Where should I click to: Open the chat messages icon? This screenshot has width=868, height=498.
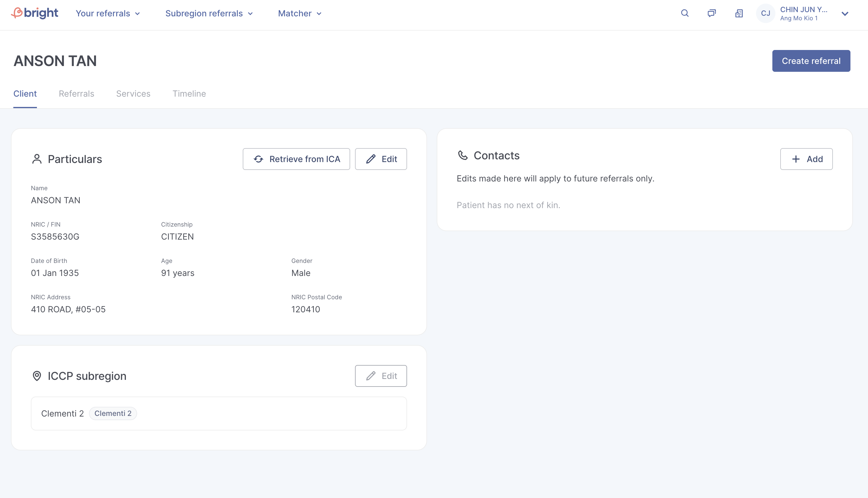click(712, 13)
